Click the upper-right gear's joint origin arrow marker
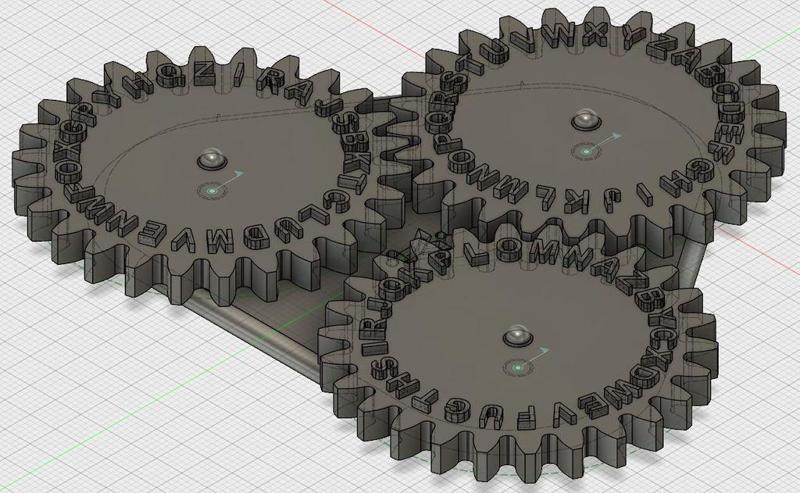 coord(596,144)
